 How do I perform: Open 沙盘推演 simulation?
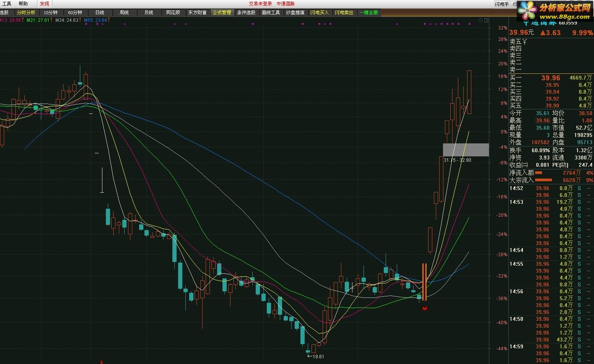(x=295, y=13)
